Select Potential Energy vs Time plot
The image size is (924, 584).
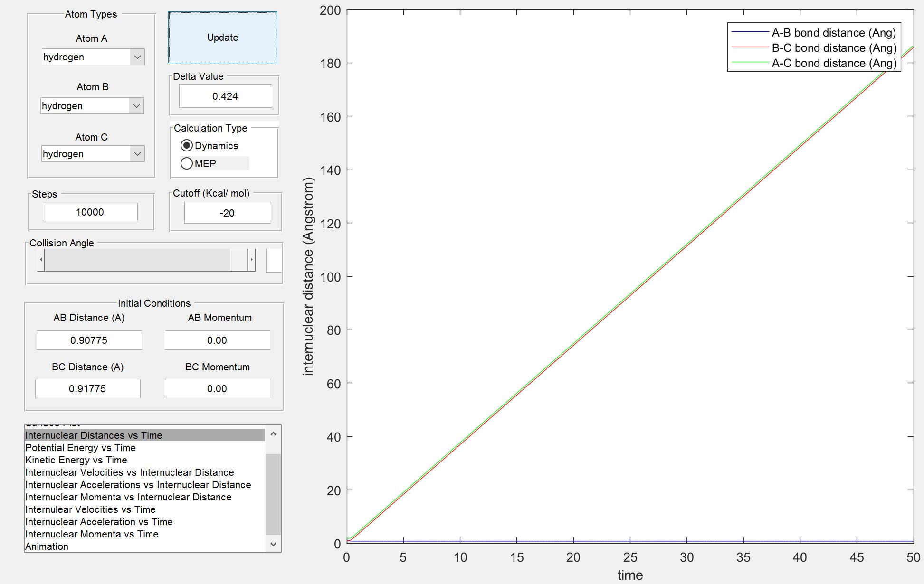pos(80,448)
